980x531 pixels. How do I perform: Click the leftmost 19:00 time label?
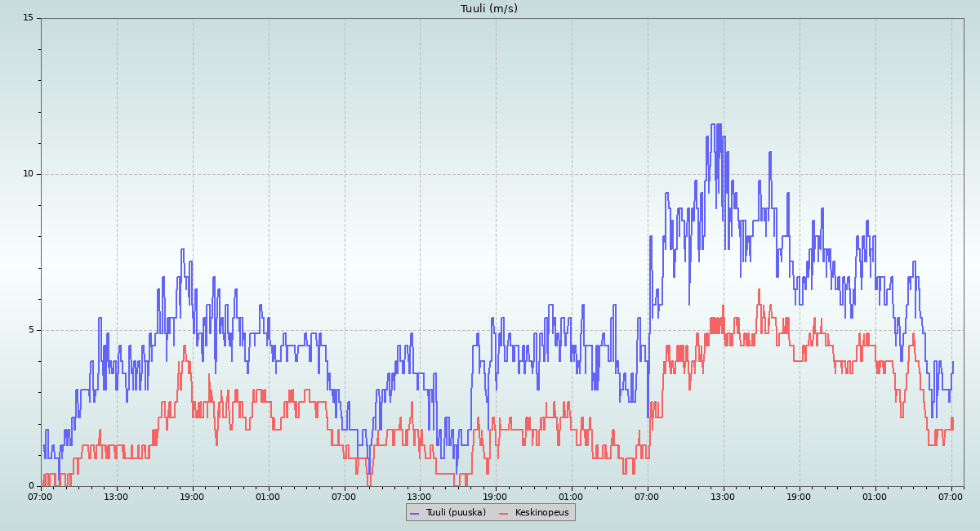192,496
